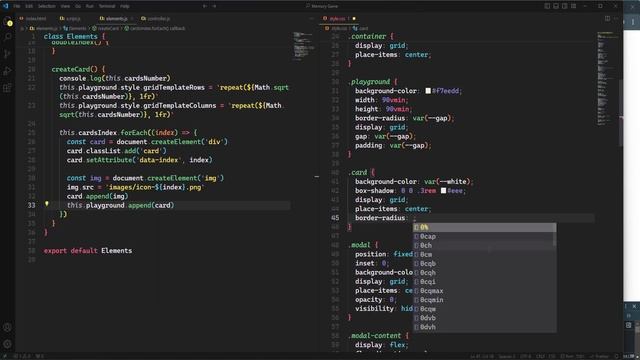
Task: Select the 0dvh suggestion
Action: [x=484, y=327]
